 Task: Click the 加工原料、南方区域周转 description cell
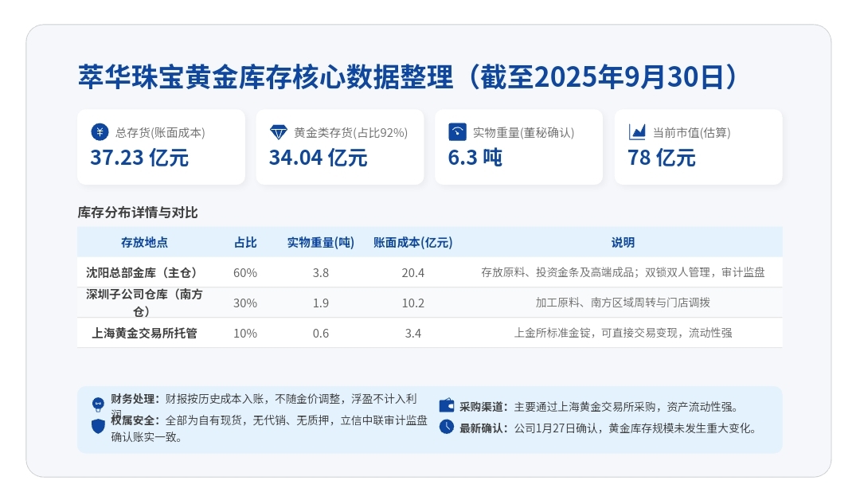(x=623, y=303)
